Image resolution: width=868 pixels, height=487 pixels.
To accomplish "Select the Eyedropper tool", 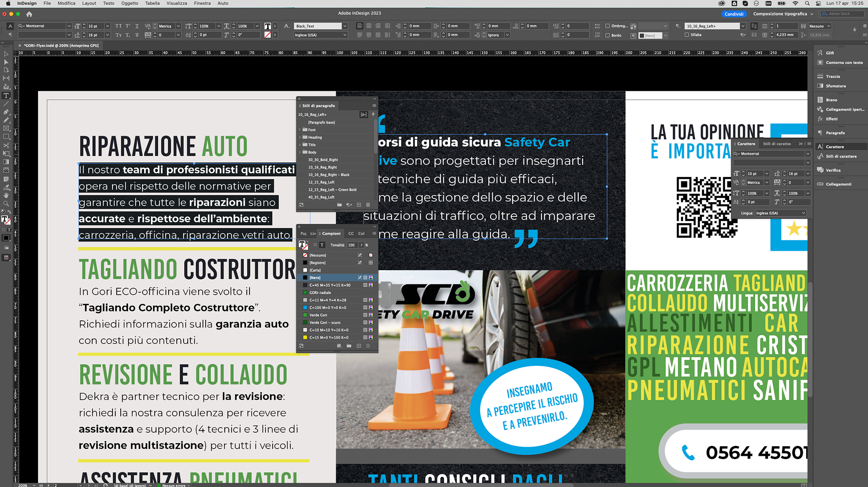I will click(6, 187).
